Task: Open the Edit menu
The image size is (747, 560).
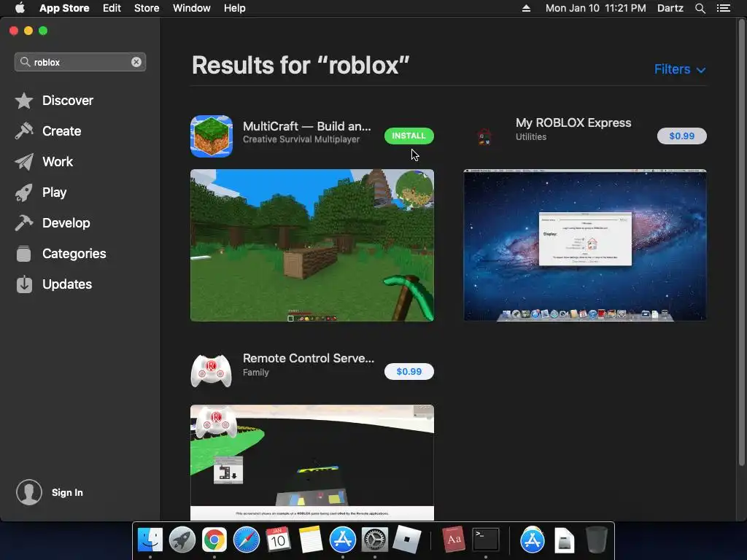Action: coord(112,8)
